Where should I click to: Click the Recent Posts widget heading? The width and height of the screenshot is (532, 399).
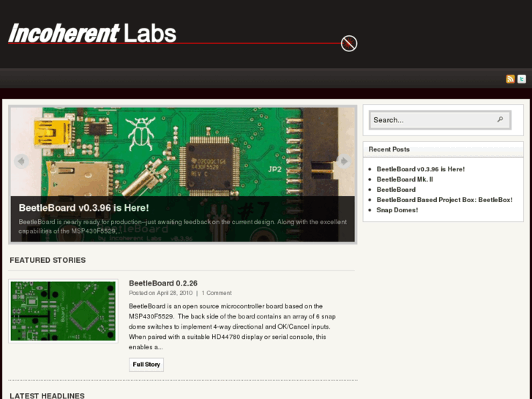point(389,149)
